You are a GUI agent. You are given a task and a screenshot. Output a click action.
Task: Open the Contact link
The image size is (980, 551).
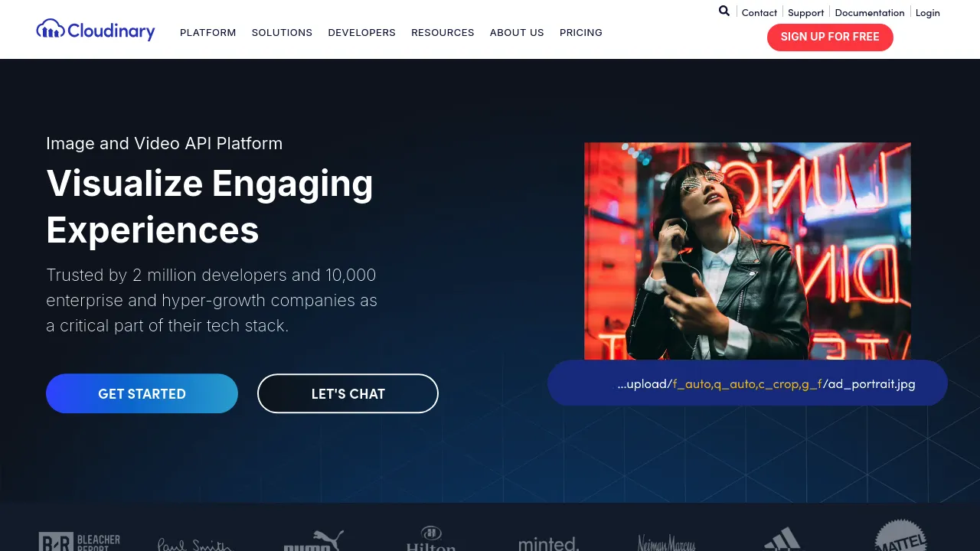coord(759,12)
